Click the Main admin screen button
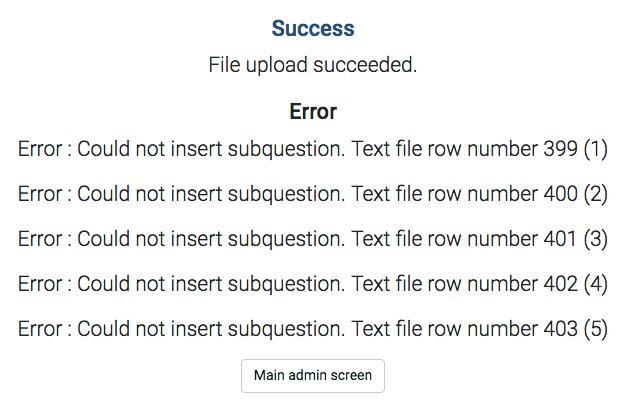Image resolution: width=631 pixels, height=419 pixels. point(313,376)
